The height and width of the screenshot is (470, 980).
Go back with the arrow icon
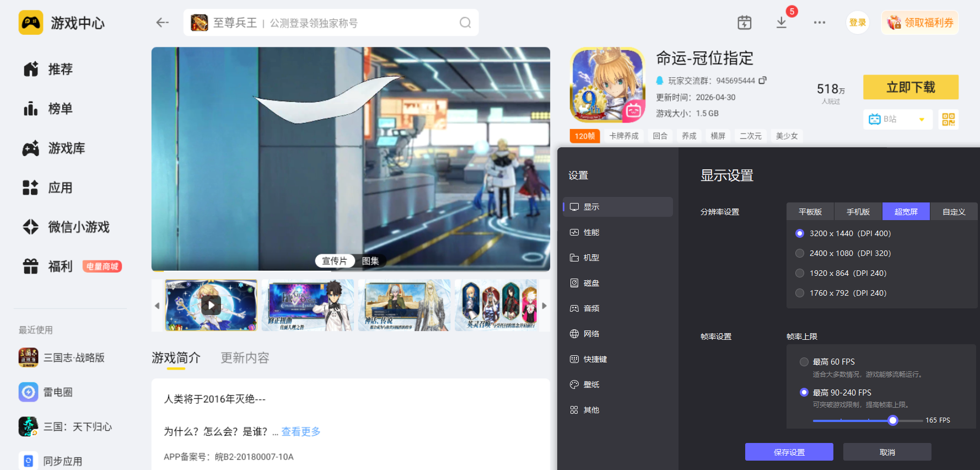pos(162,23)
